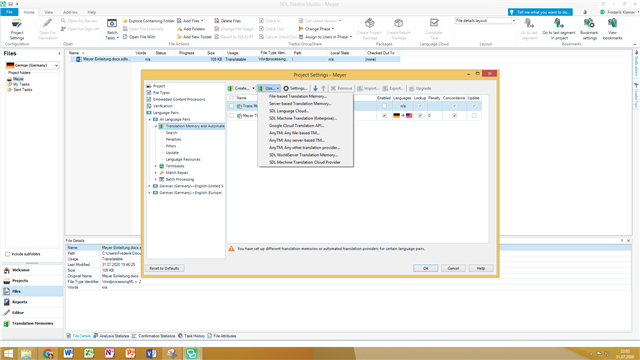640x360 pixels.
Task: Open Excel from the taskbar
Action: [89, 353]
